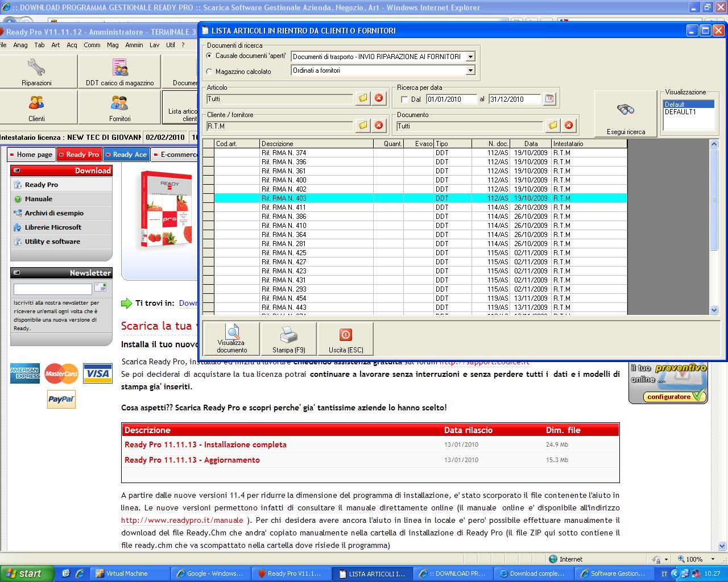
Task: Select Causale documenti 'aperti' radio button
Action: click(x=209, y=56)
